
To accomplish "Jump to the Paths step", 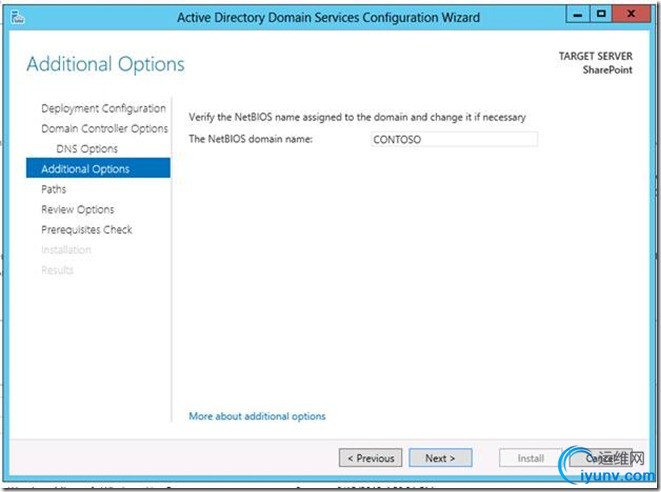I will (x=54, y=189).
